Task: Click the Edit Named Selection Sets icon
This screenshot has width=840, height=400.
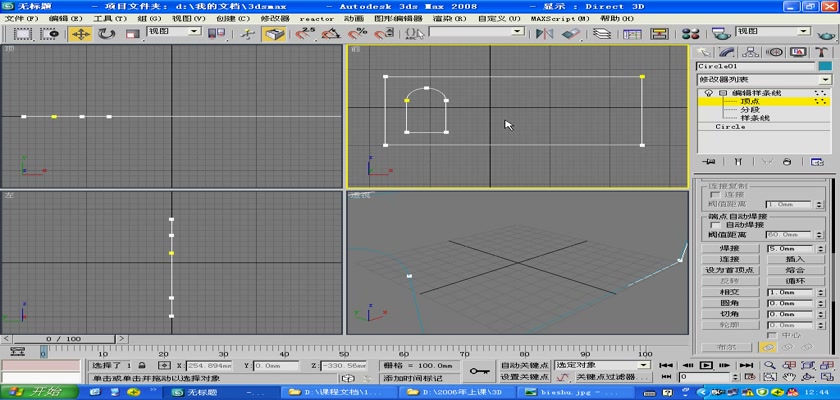Action: [x=414, y=34]
